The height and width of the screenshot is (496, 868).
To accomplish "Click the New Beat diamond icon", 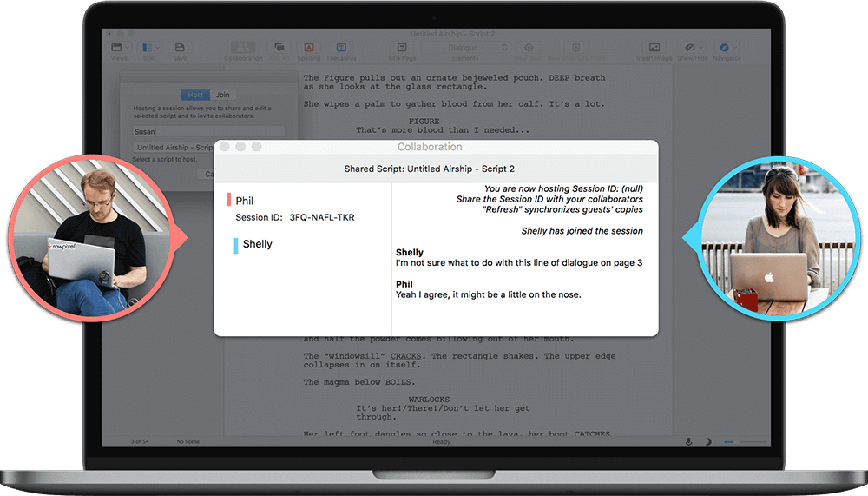I will click(x=529, y=48).
